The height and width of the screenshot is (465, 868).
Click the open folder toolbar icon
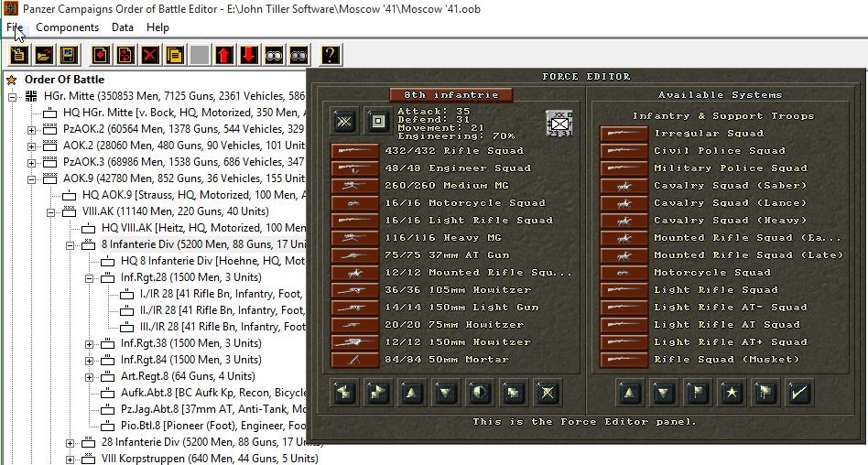43,55
